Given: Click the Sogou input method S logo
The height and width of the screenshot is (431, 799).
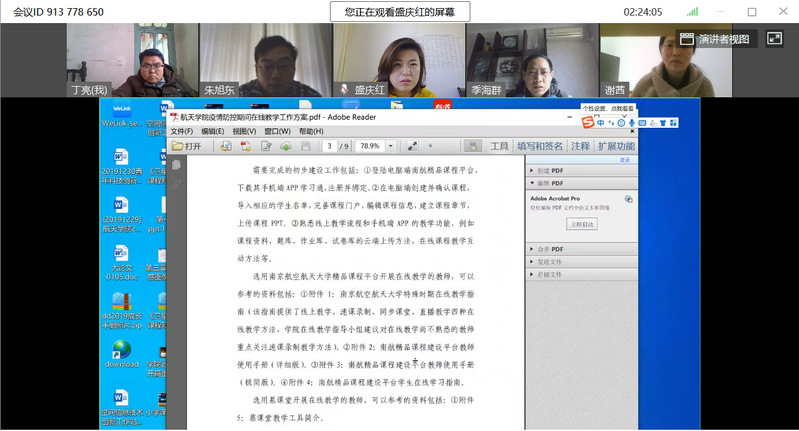Looking at the screenshot, I should pos(589,122).
